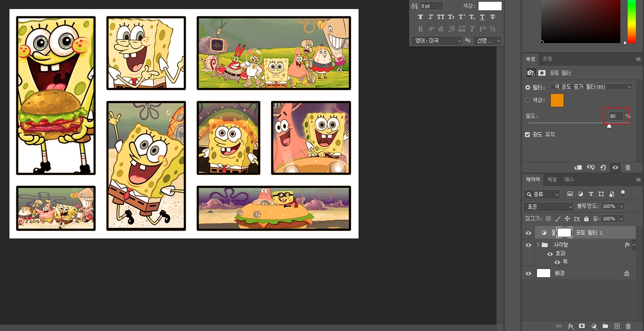This screenshot has width=644, height=331.
Task: Open the 종류 layer filter dropdown
Action: (x=542, y=194)
